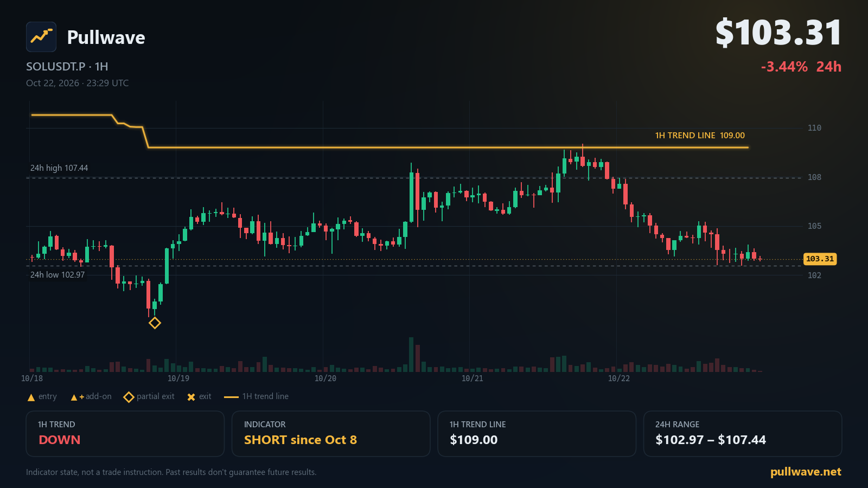Click the 102 price axis label
The height and width of the screenshot is (488, 868).
[x=814, y=275]
